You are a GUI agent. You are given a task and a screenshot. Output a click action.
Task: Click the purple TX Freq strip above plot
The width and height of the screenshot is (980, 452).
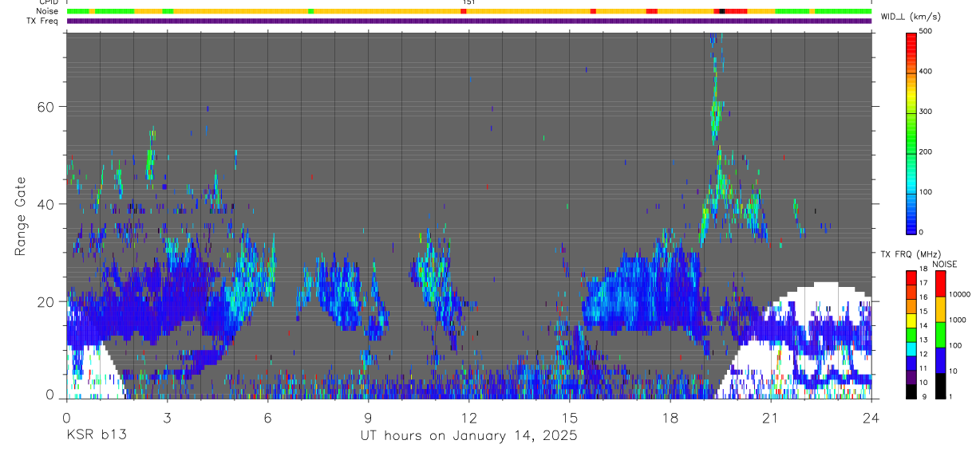[x=469, y=21]
